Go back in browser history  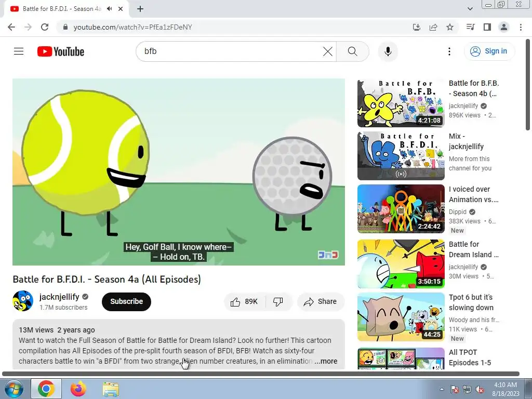(11, 27)
